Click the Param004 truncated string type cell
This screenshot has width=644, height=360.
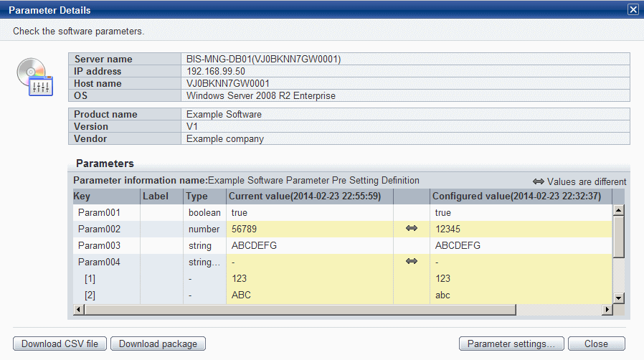(x=204, y=262)
